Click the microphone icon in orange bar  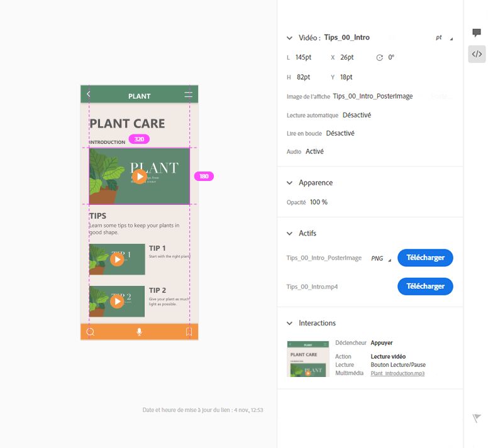[x=140, y=332]
